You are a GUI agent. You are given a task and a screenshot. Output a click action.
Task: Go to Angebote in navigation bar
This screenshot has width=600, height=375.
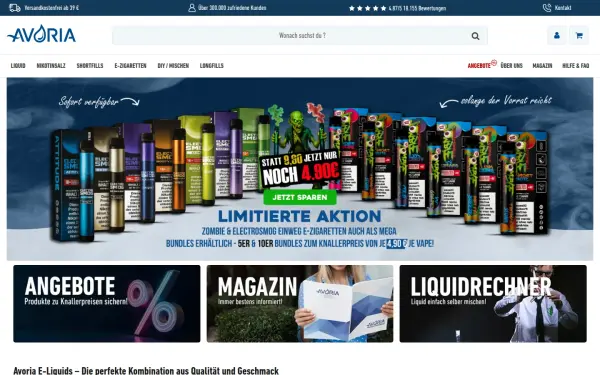[479, 66]
